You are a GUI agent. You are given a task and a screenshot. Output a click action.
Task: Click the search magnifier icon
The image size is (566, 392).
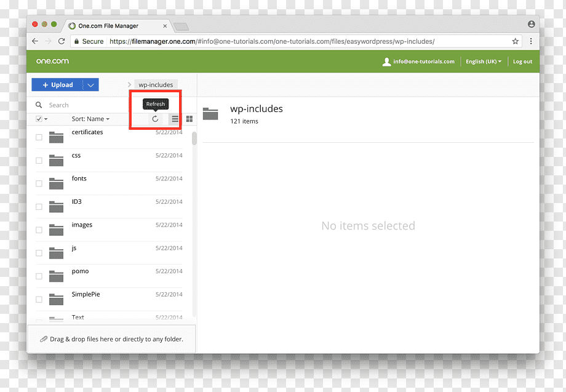tap(39, 105)
